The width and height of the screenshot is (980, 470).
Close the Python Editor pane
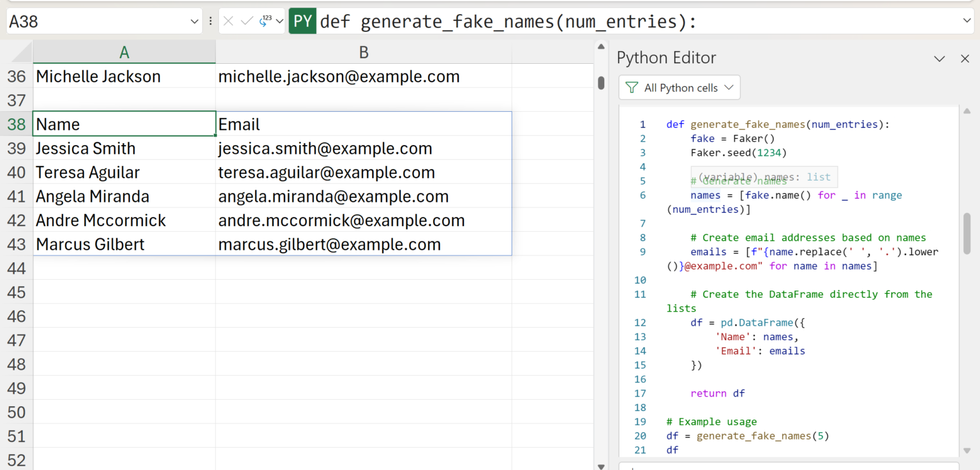(x=965, y=59)
